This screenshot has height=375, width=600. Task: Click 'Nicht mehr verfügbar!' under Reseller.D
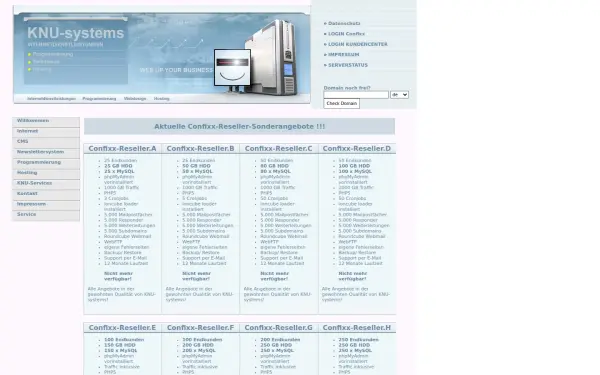(x=352, y=276)
